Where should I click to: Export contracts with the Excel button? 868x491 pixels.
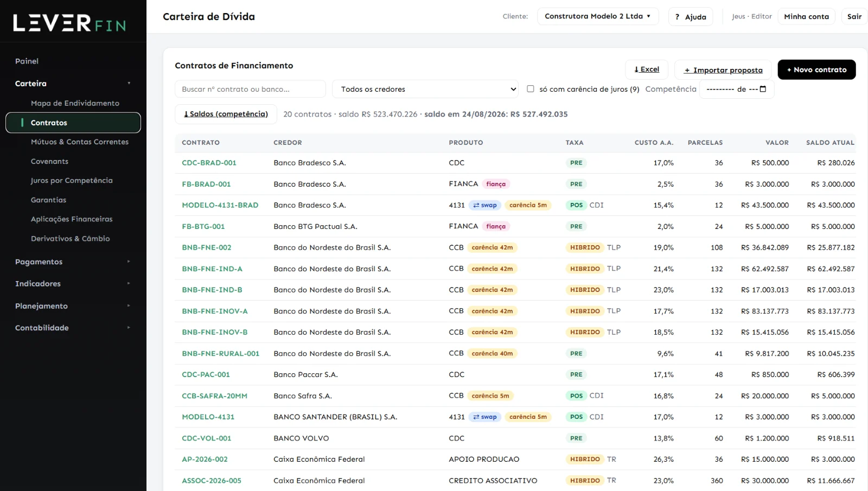[647, 69]
